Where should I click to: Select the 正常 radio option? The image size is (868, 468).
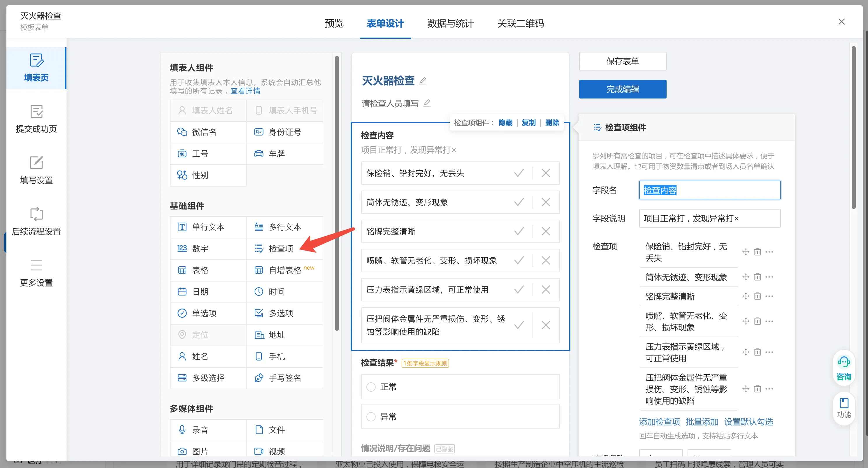coord(371,387)
